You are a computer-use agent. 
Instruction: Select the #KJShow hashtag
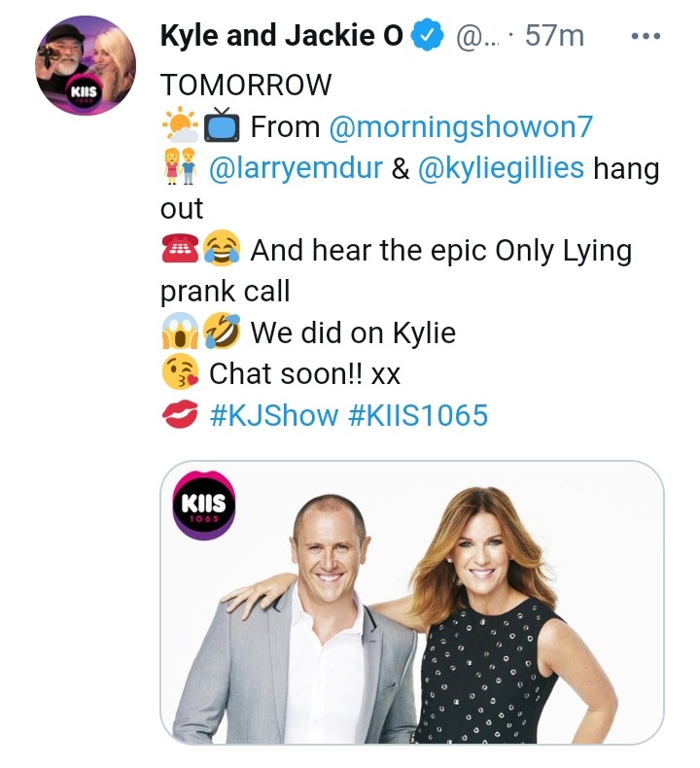(273, 415)
